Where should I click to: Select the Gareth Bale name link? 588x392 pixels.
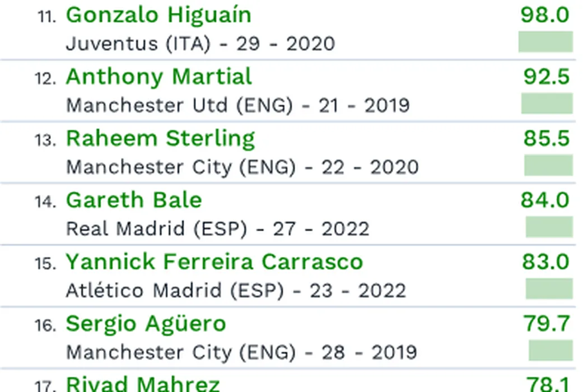134,200
